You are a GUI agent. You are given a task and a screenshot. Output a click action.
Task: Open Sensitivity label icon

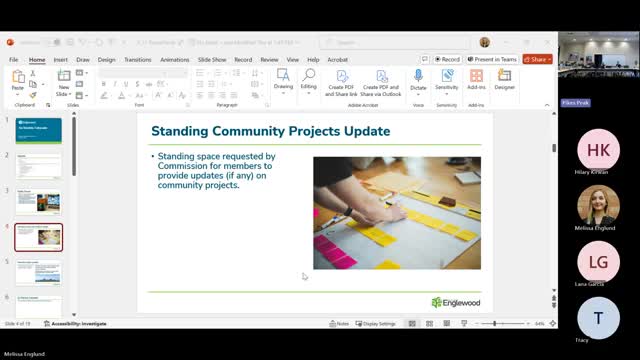tap(447, 76)
